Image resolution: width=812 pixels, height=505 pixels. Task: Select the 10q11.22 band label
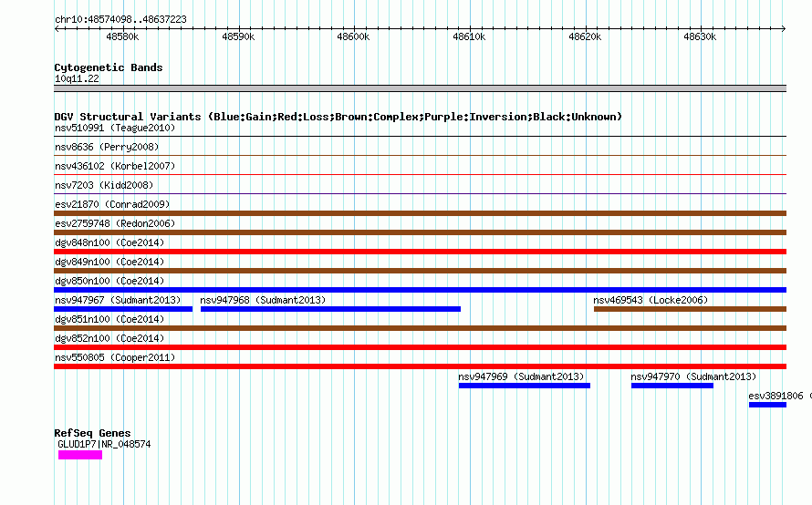click(x=77, y=78)
